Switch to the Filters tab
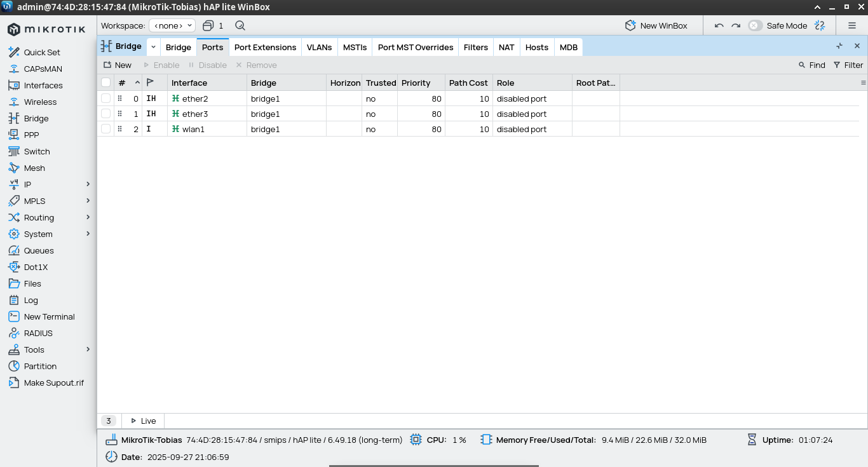 pyautogui.click(x=475, y=47)
